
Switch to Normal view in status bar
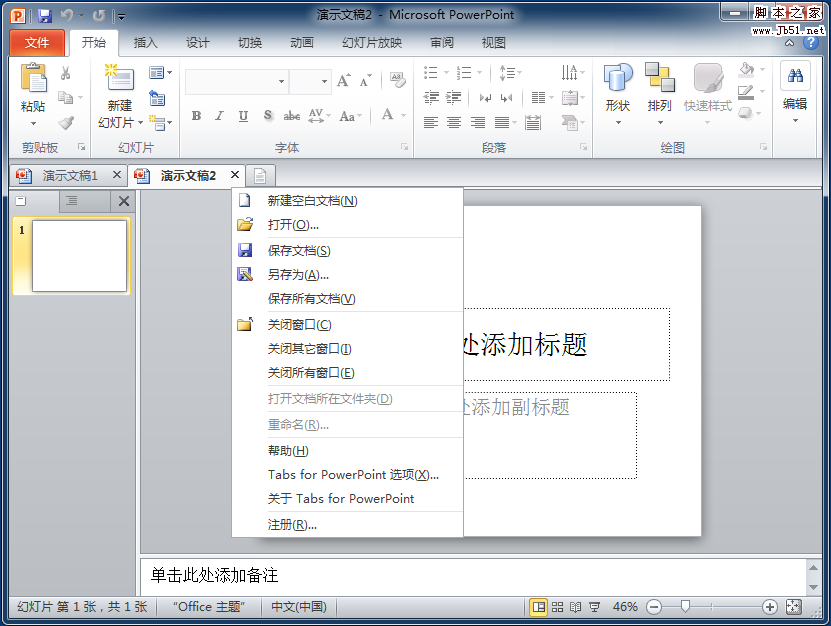539,607
